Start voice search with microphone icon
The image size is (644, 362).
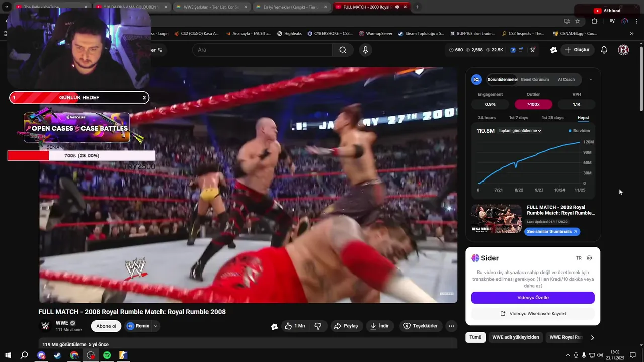click(x=365, y=50)
